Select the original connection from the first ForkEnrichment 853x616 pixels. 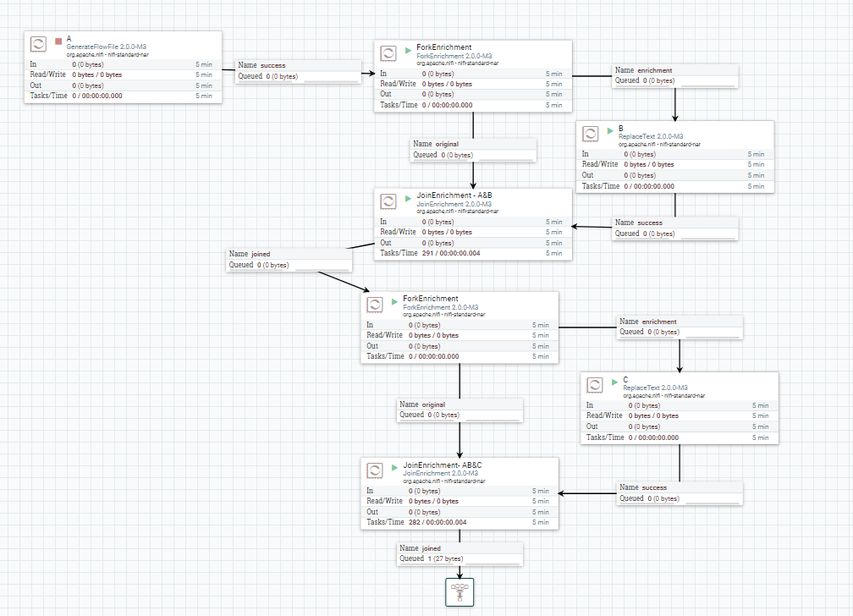[x=472, y=150]
